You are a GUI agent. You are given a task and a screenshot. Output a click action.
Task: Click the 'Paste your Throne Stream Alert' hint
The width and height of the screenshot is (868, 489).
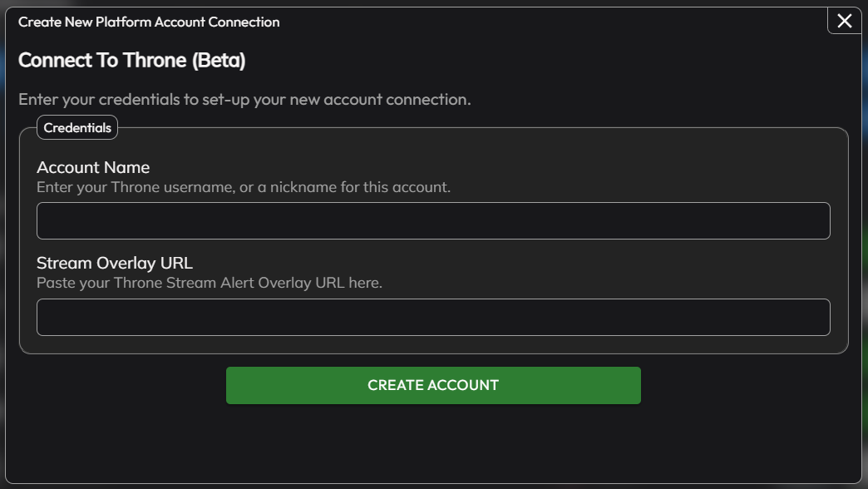pyautogui.click(x=209, y=283)
